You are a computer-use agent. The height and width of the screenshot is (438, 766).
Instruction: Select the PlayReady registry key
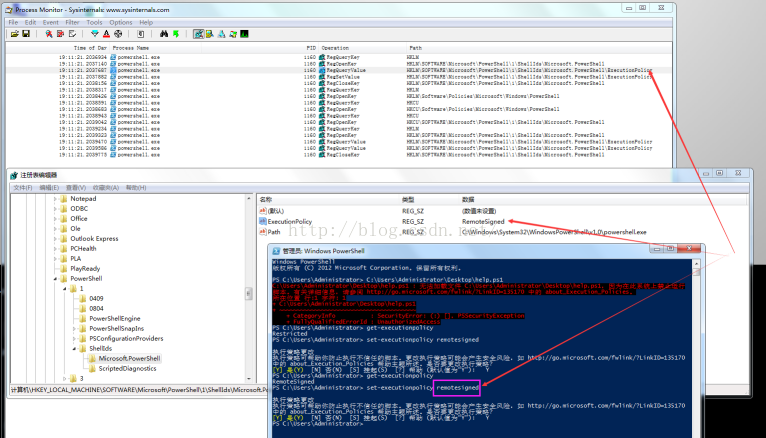pyautogui.click(x=85, y=269)
